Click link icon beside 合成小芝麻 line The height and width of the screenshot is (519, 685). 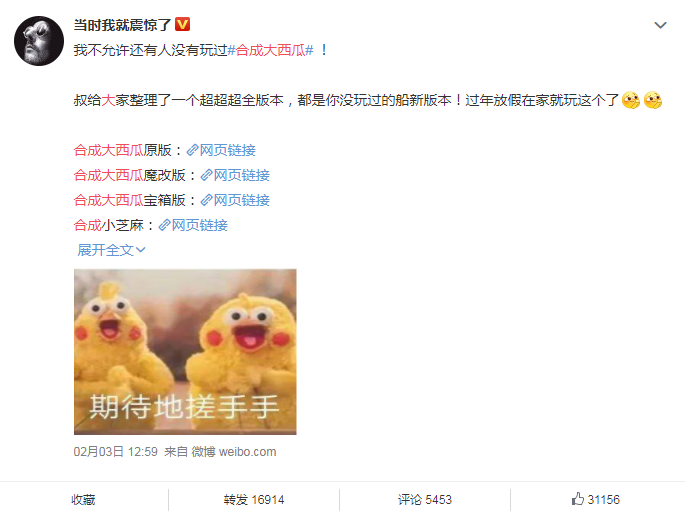tap(164, 225)
